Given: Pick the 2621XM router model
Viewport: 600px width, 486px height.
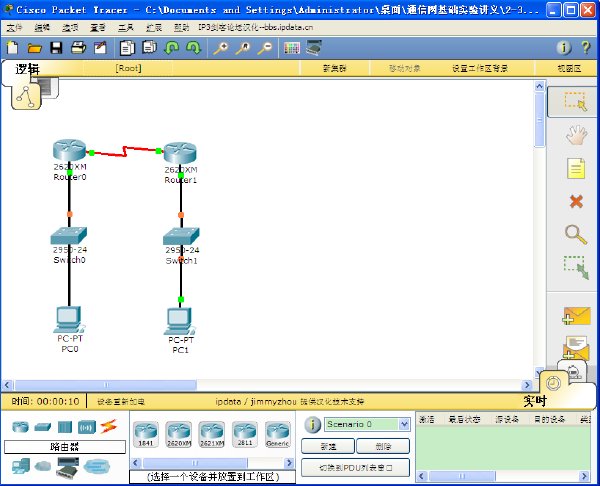Looking at the screenshot, I should (x=212, y=434).
